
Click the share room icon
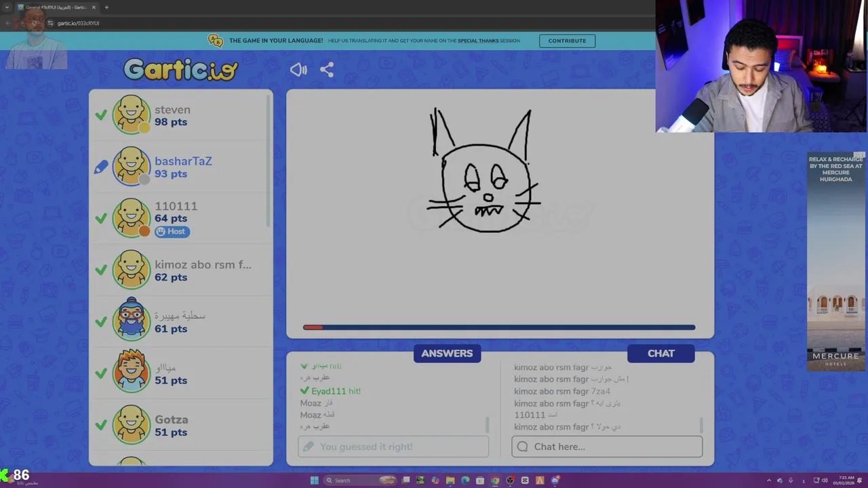pyautogui.click(x=327, y=69)
